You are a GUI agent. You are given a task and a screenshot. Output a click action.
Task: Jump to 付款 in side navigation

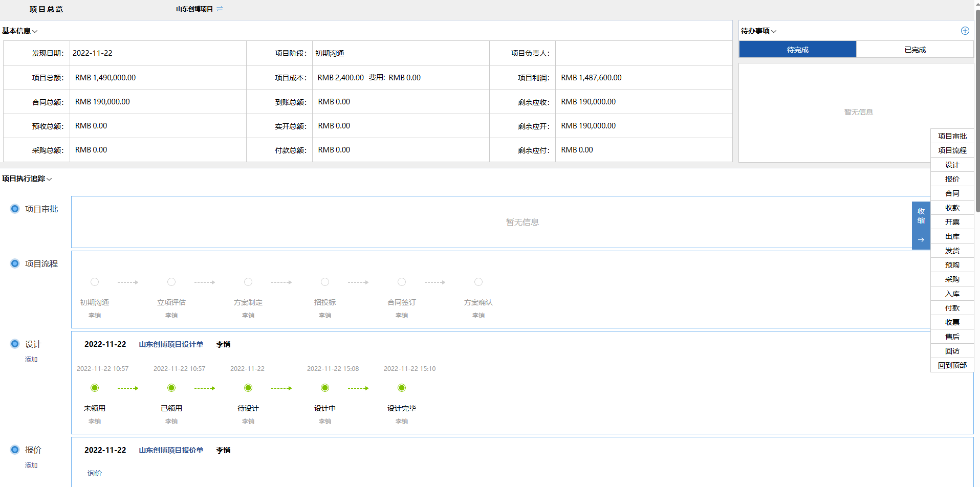[952, 308]
